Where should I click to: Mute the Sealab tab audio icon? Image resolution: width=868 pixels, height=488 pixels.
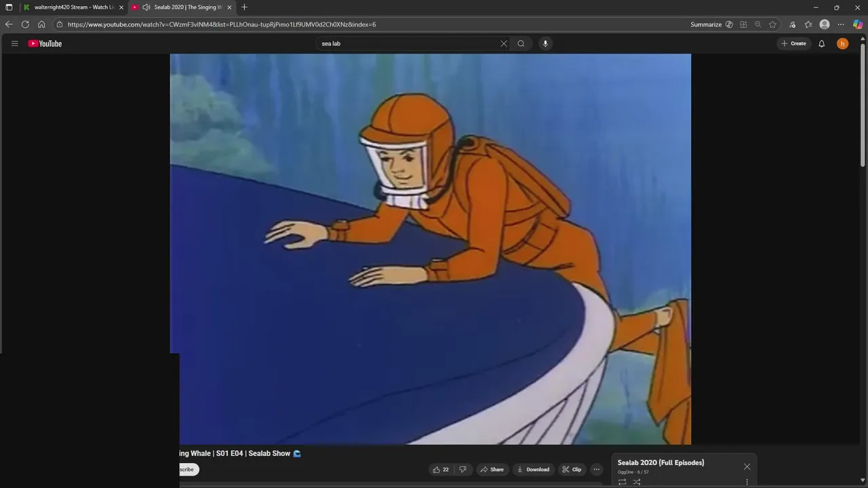click(146, 7)
